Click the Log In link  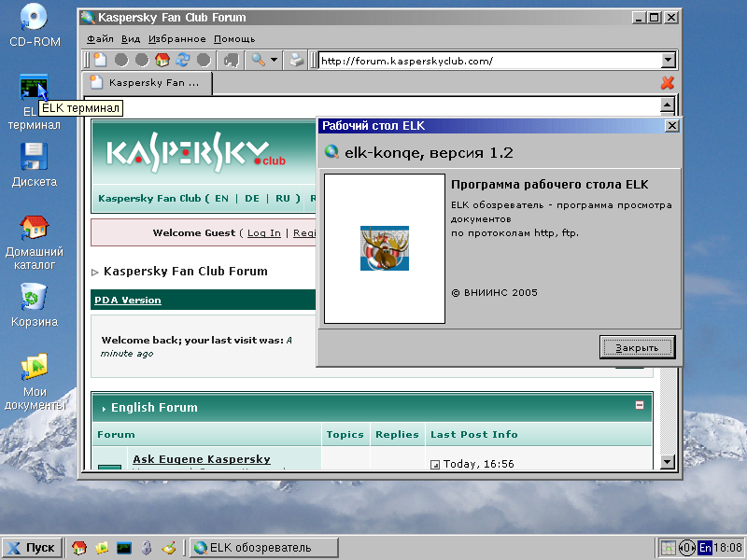click(x=264, y=232)
